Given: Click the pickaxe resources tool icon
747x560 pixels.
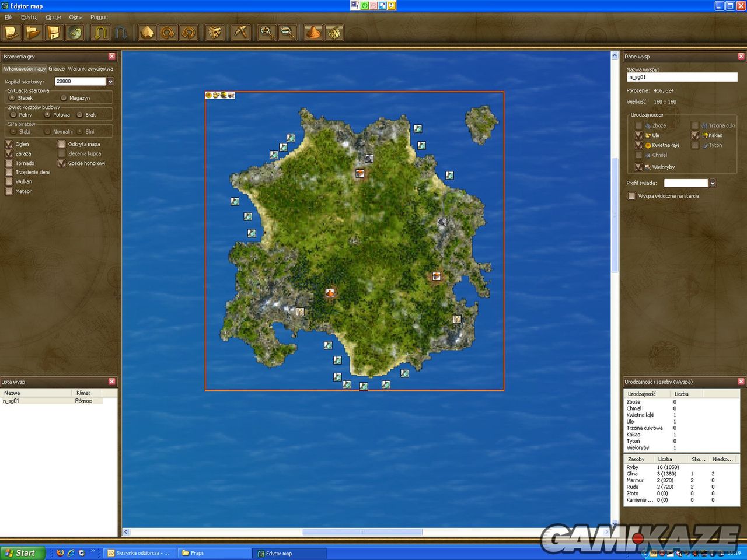Looking at the screenshot, I should coord(240,32).
